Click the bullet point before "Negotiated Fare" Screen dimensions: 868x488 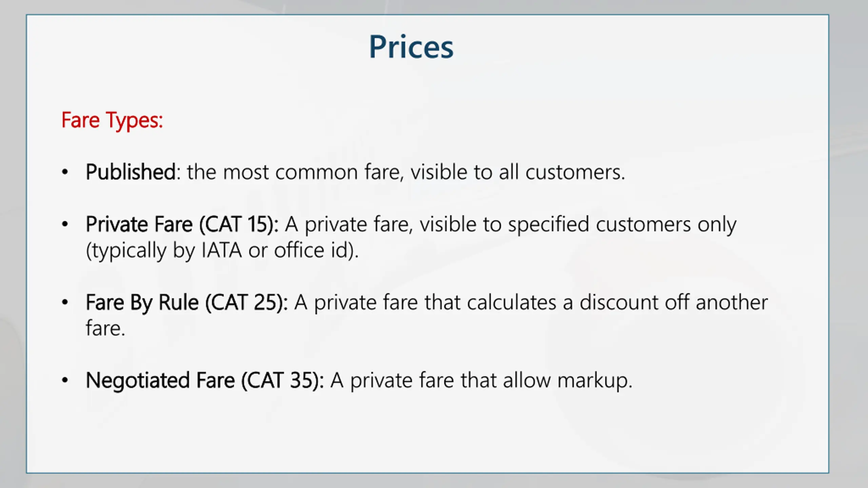coord(65,380)
